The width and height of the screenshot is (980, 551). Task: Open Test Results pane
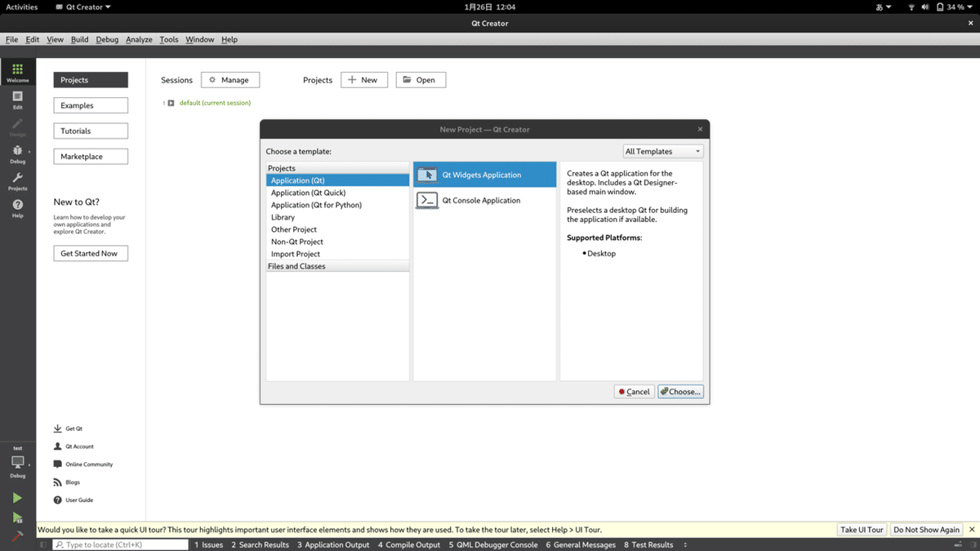(648, 544)
